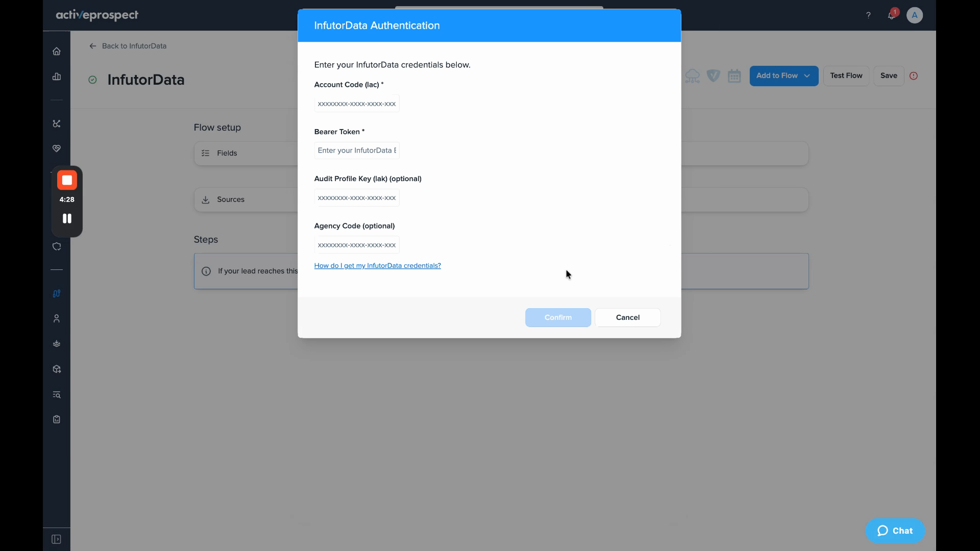Click the integrations icon below the top divider

[x=57, y=123]
